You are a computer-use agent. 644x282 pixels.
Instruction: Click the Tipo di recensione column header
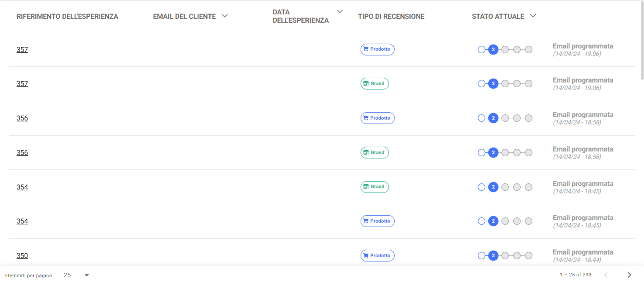click(x=391, y=17)
